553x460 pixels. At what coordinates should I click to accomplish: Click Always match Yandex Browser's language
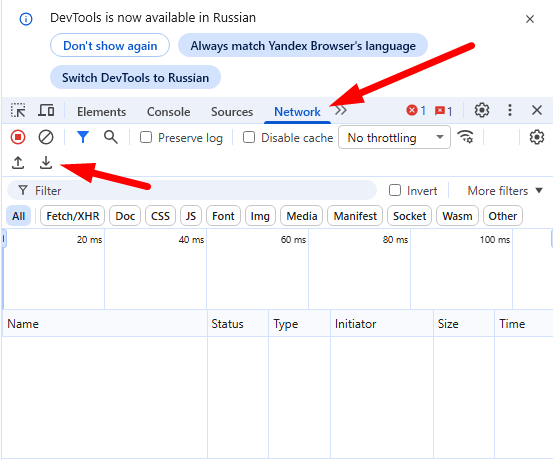(x=303, y=46)
